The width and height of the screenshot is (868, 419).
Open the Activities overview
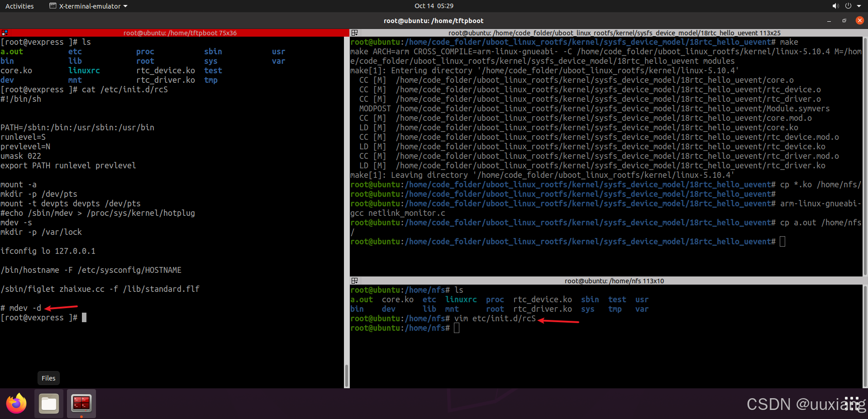pyautogui.click(x=19, y=6)
